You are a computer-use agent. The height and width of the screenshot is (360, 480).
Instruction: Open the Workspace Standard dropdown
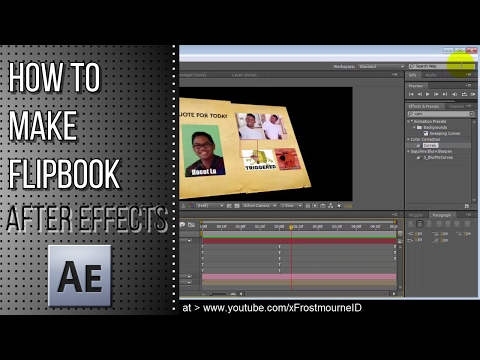pyautogui.click(x=381, y=66)
